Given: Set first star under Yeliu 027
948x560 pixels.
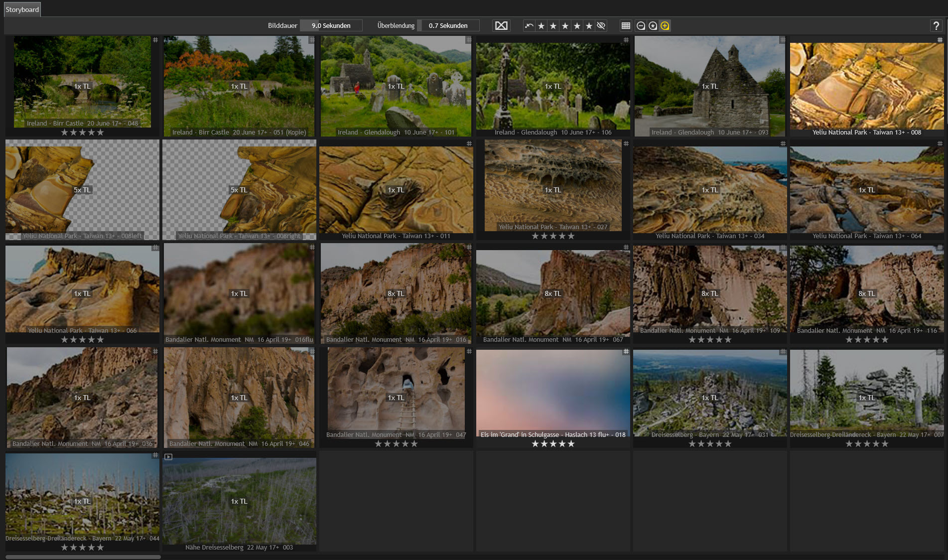Looking at the screenshot, I should click(x=535, y=236).
